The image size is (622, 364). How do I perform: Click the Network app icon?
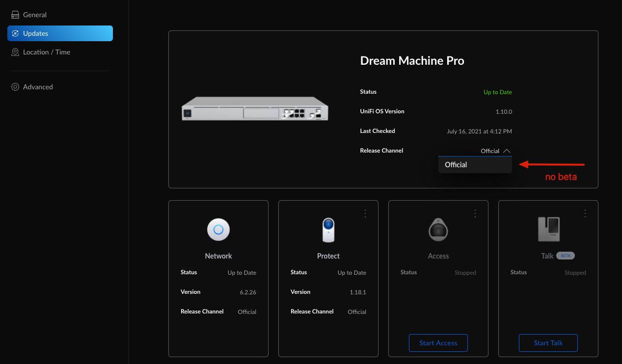coord(218,230)
